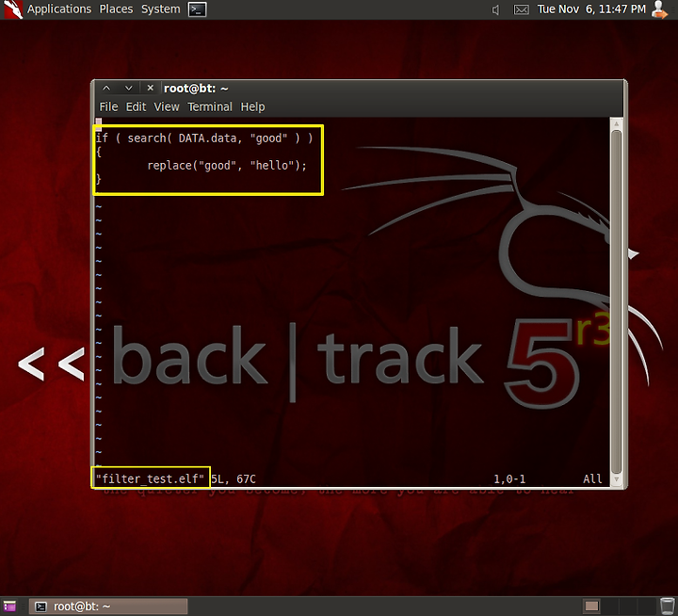
Task: Open the terminal Help menu
Action: [x=252, y=106]
